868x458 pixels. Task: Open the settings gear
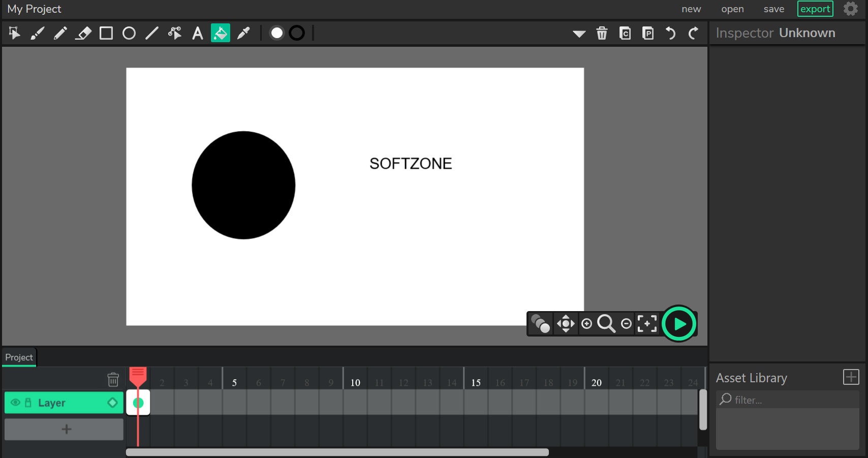(x=851, y=9)
